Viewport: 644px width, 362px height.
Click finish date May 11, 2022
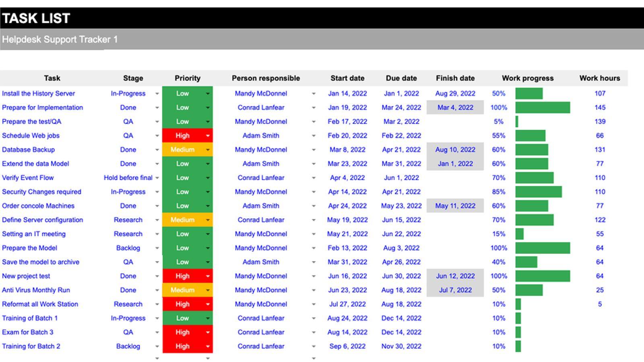[455, 206]
